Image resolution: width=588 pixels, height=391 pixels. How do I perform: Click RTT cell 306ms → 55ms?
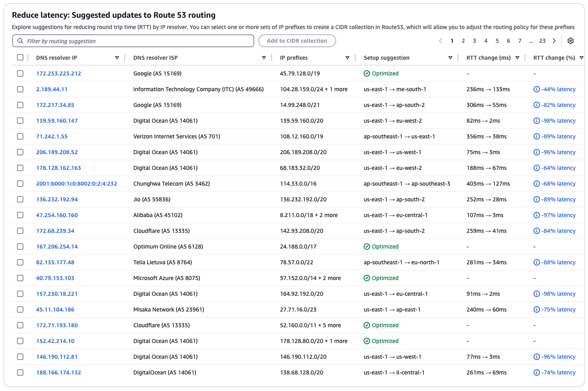point(487,105)
